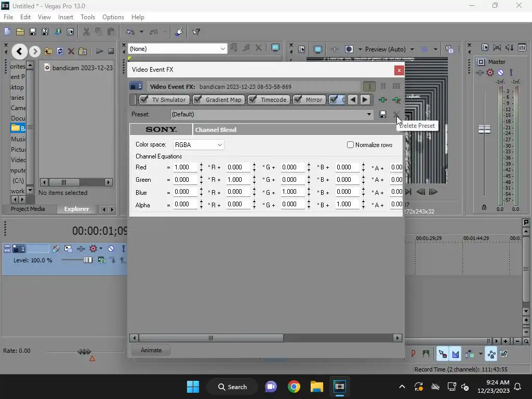Expand the undo history dropdown arrow
The width and height of the screenshot is (532, 399).
click(x=141, y=32)
